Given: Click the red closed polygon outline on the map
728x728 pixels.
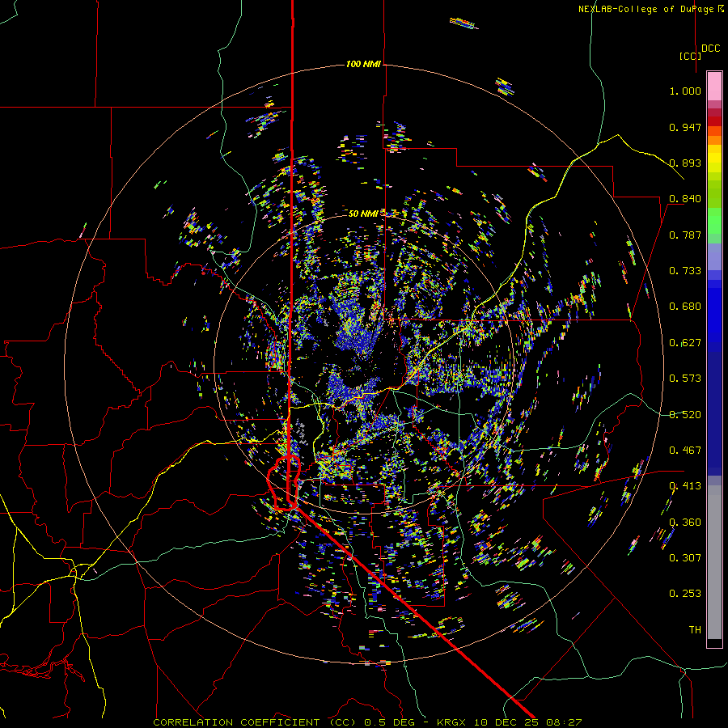Looking at the screenshot, I should click(284, 483).
